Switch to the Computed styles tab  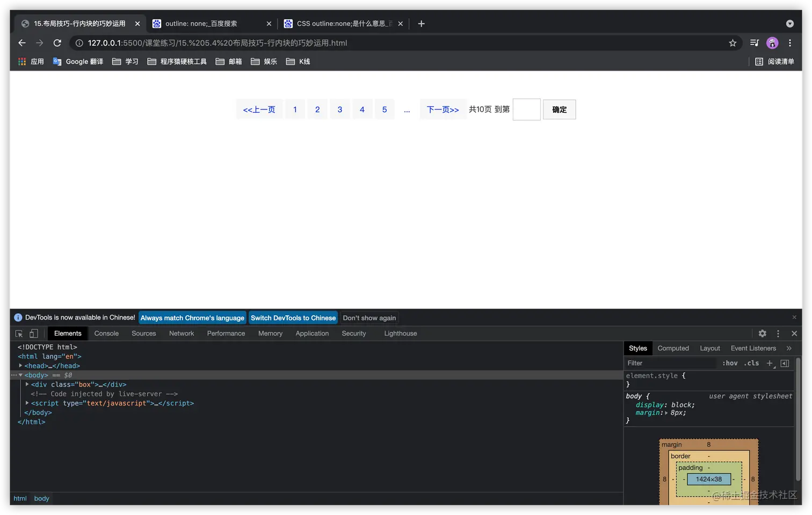click(673, 349)
